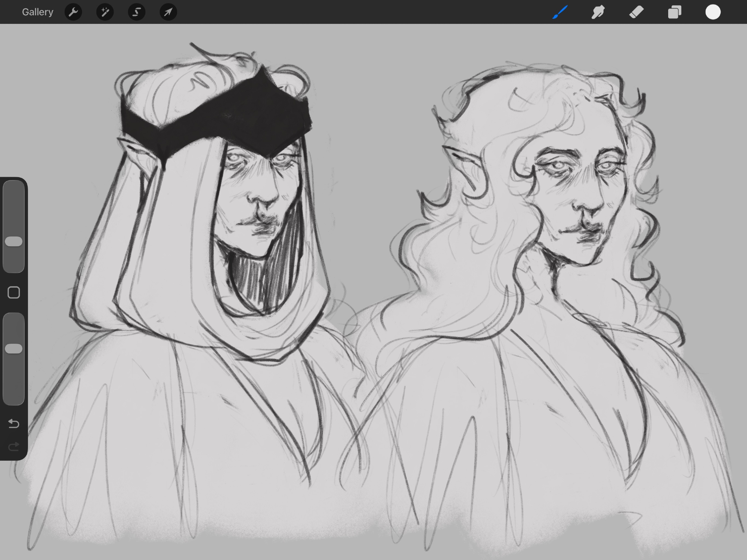Select the Smudge finger tool

pyautogui.click(x=598, y=12)
